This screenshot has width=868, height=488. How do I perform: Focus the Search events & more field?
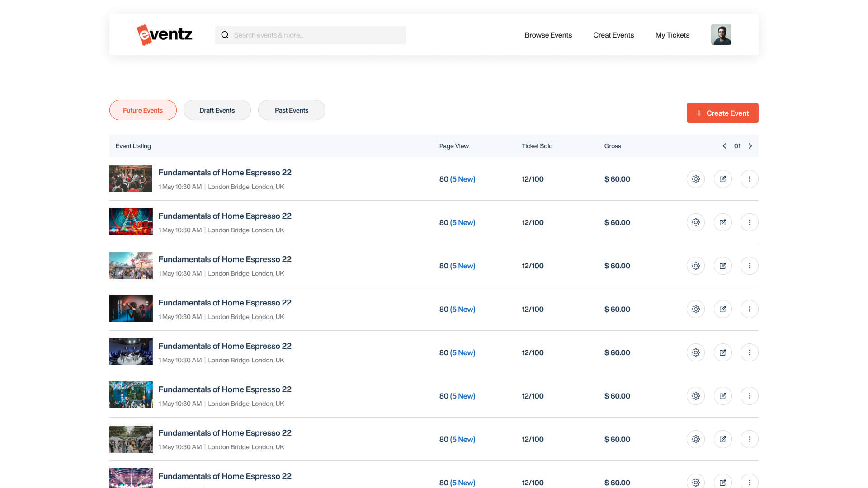(x=311, y=35)
